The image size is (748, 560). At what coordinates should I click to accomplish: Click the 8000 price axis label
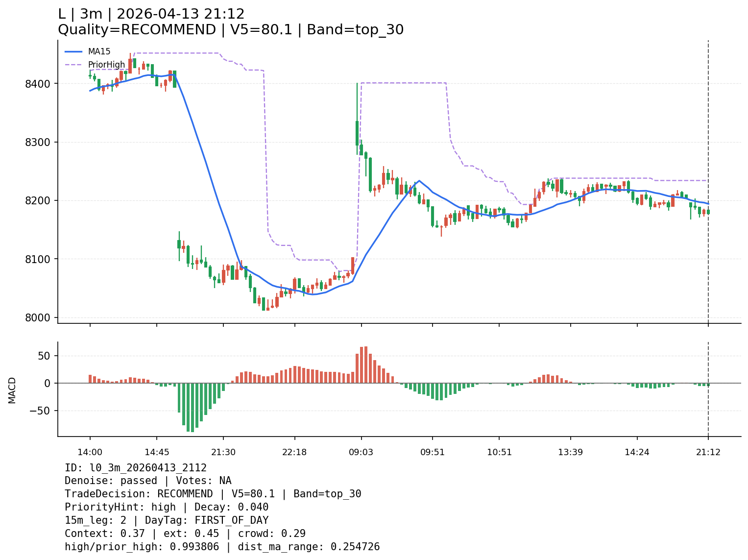[37, 317]
